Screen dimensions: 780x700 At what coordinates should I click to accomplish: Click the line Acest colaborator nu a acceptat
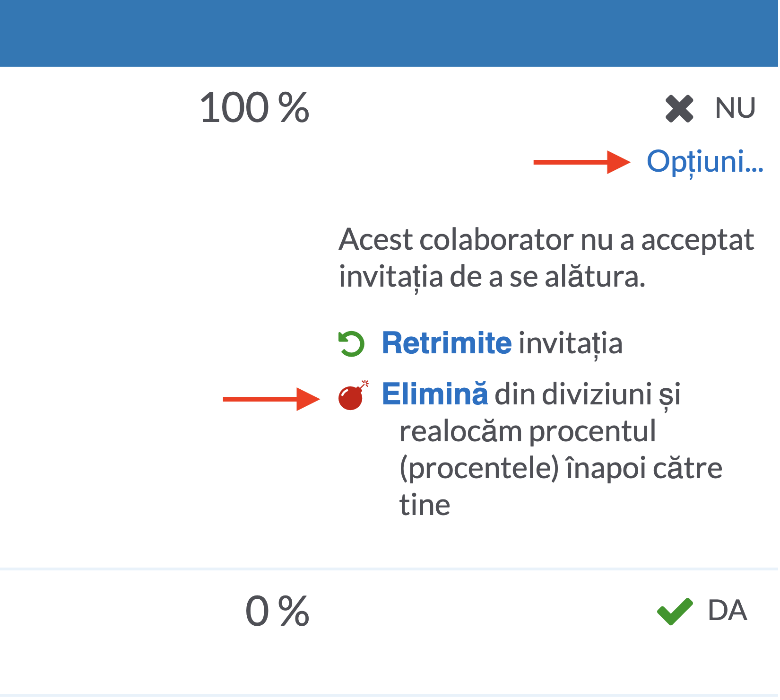(546, 240)
